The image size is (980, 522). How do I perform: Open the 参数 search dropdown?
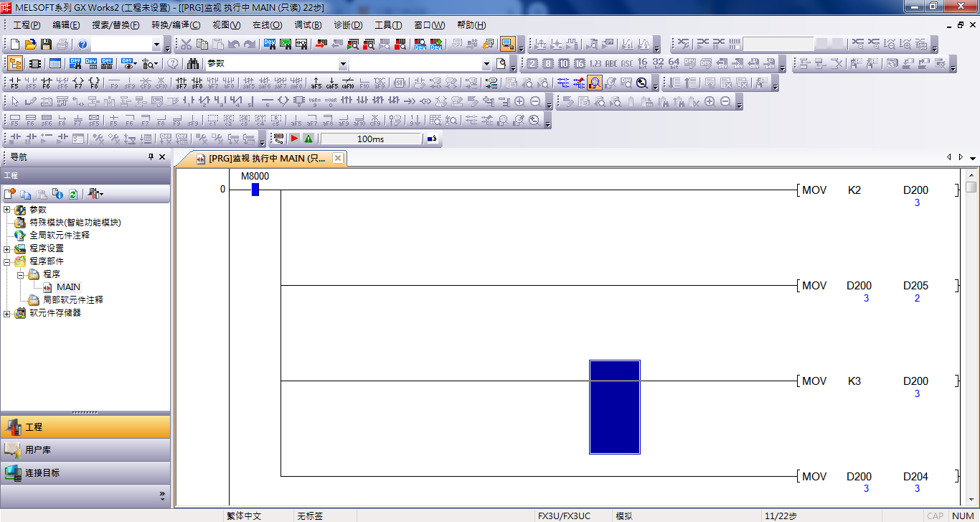click(x=342, y=64)
